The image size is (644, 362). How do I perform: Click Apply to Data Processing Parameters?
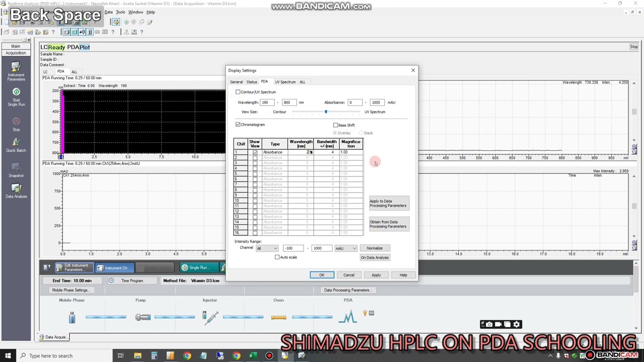(388, 204)
